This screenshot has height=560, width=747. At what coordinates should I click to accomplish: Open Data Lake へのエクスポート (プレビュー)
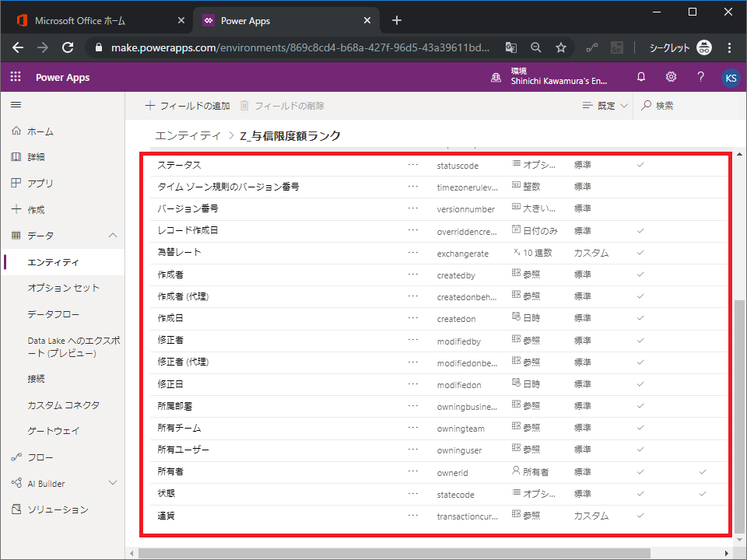[74, 347]
